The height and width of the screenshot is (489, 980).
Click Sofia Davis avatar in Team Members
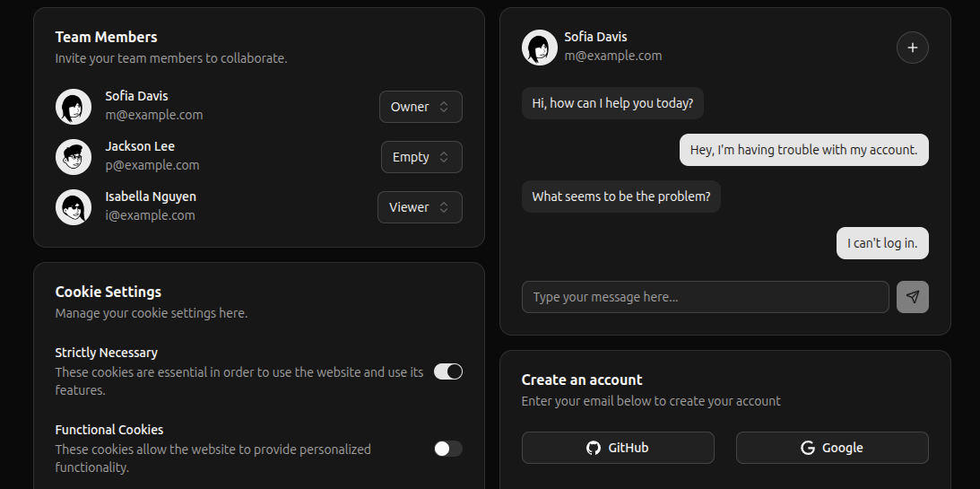74,107
